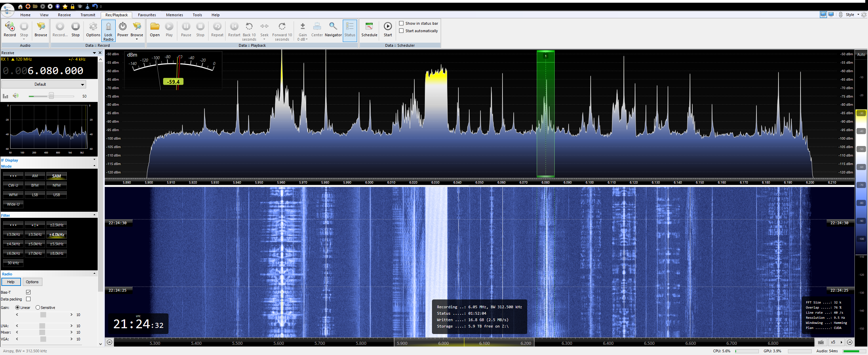The width and height of the screenshot is (868, 355).
Task: Expand the IF Display section
Action: (94, 160)
